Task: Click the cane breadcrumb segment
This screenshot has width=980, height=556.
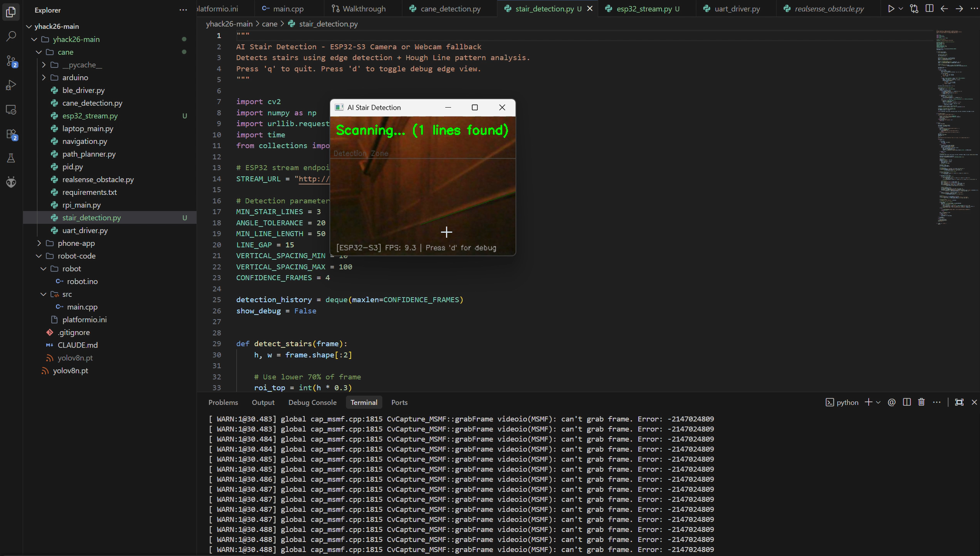Action: pyautogui.click(x=269, y=24)
